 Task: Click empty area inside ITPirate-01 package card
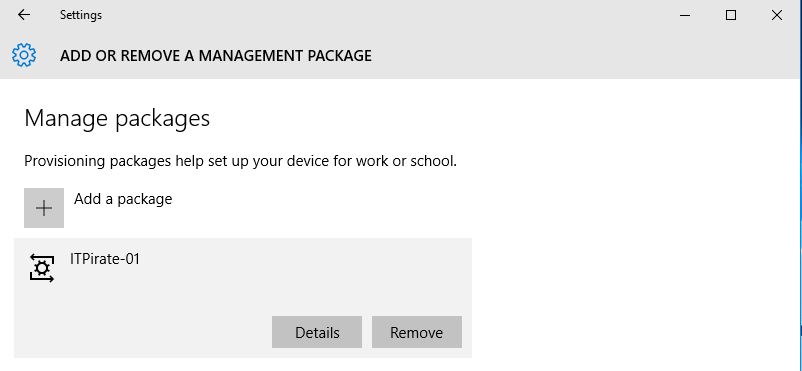click(307, 276)
